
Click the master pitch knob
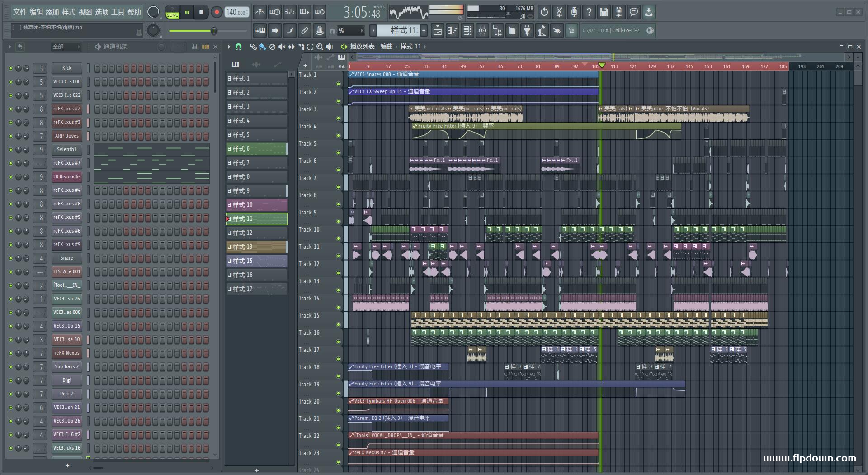point(153,30)
